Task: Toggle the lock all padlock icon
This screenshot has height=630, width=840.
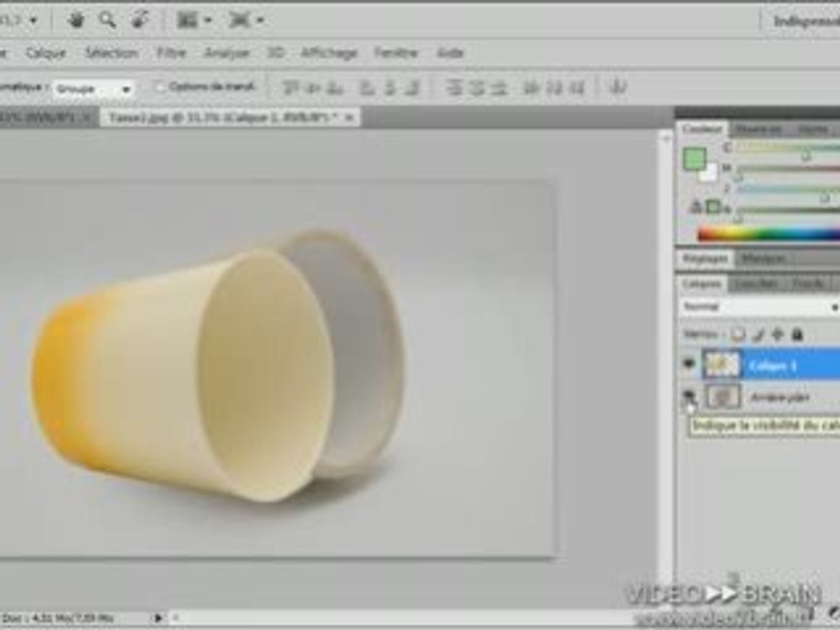Action: (x=797, y=335)
